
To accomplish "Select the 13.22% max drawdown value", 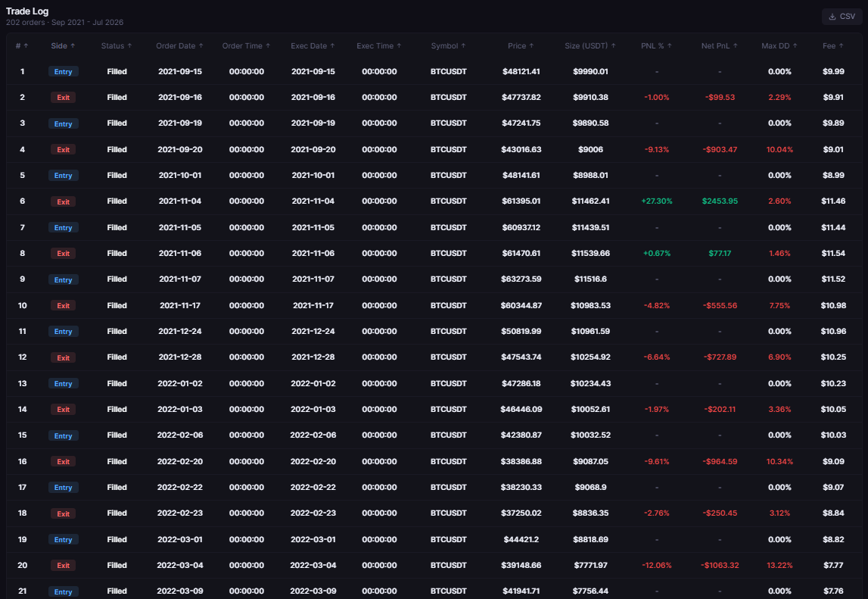I will (x=779, y=565).
